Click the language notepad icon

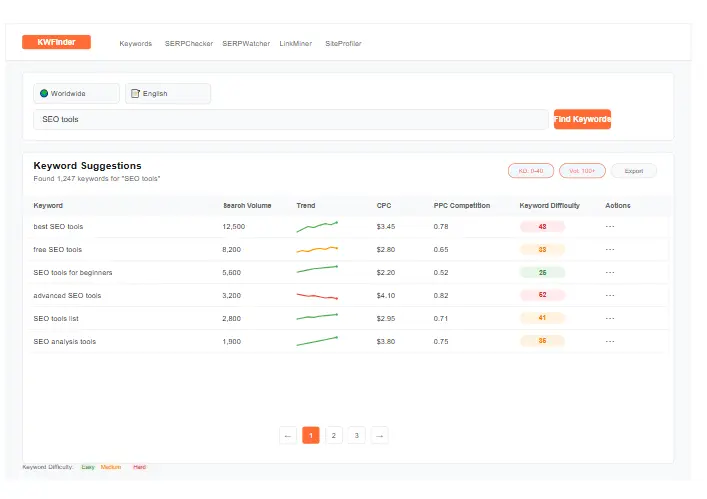135,93
